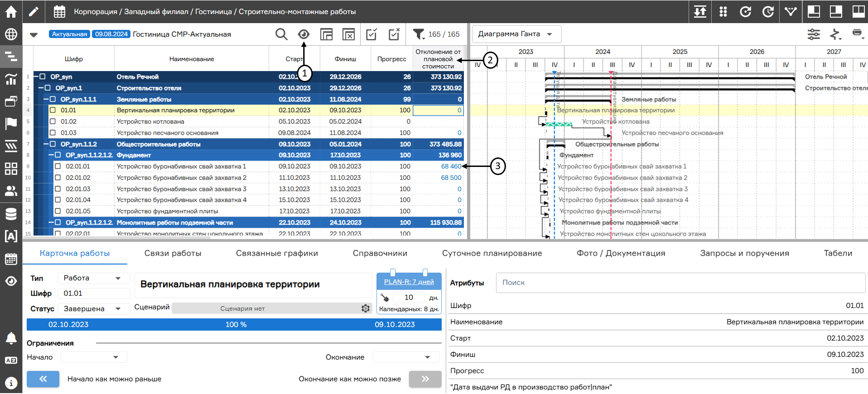Open the column layout settings icon
Viewport: 868px width, 394px height.
click(326, 34)
